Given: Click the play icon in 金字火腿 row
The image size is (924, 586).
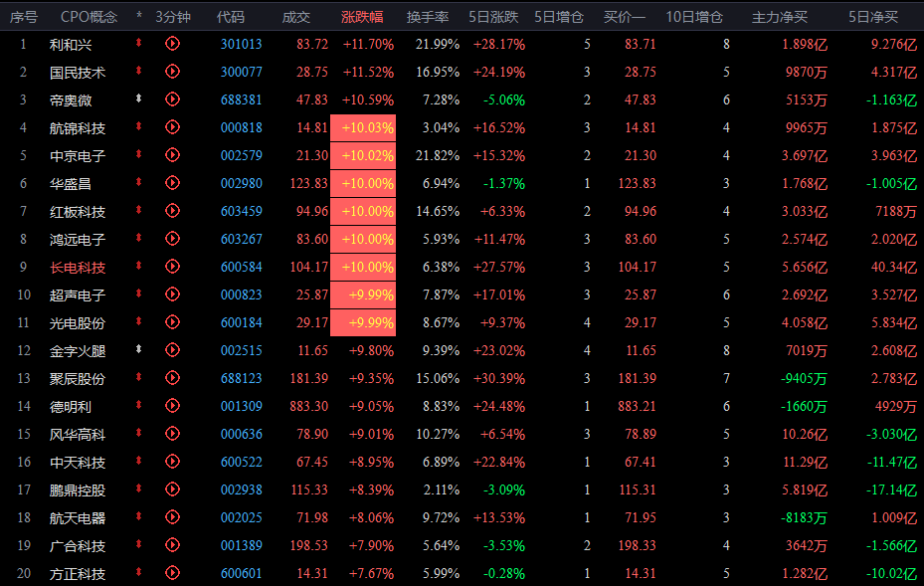Looking at the screenshot, I should (x=172, y=349).
